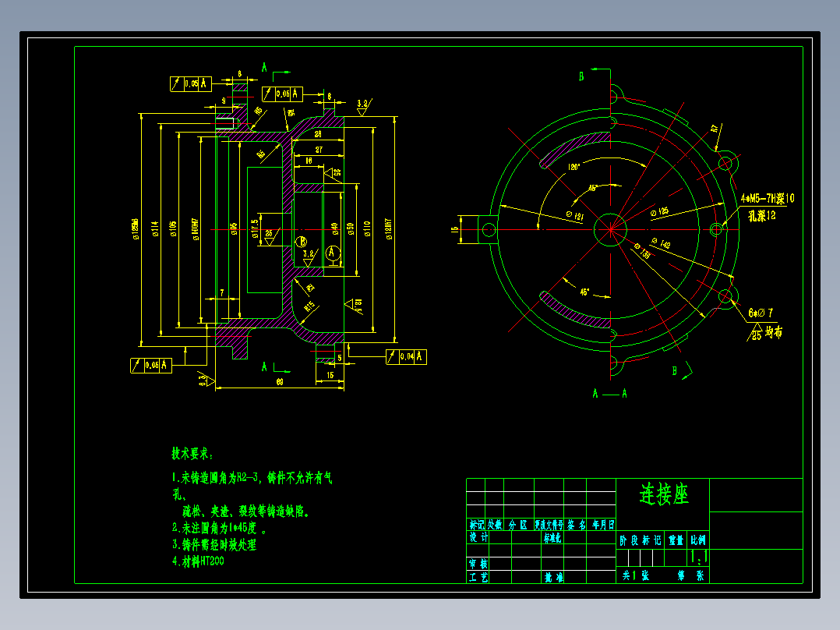Select the 4.材料HT200 note line
Screen dimensions: 840x630
(x=198, y=561)
